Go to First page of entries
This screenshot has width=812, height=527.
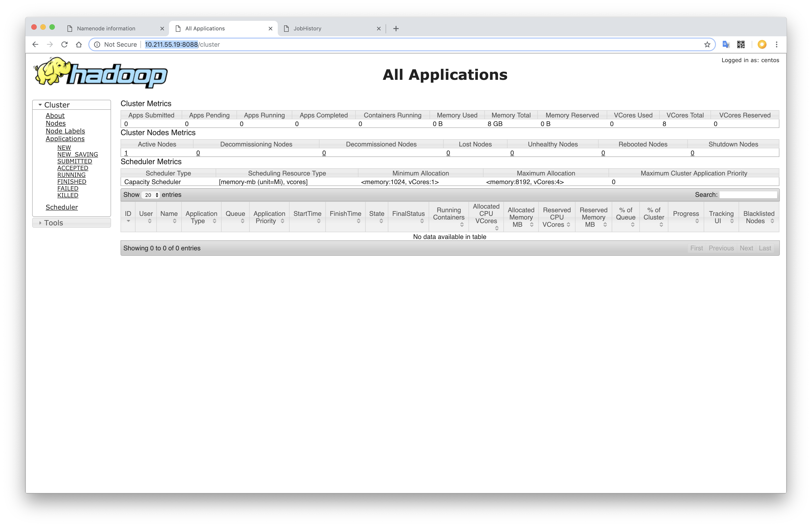tap(696, 248)
